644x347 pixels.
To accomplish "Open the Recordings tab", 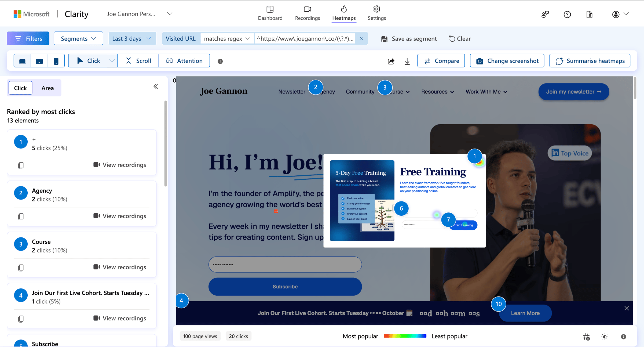I will [x=307, y=13].
